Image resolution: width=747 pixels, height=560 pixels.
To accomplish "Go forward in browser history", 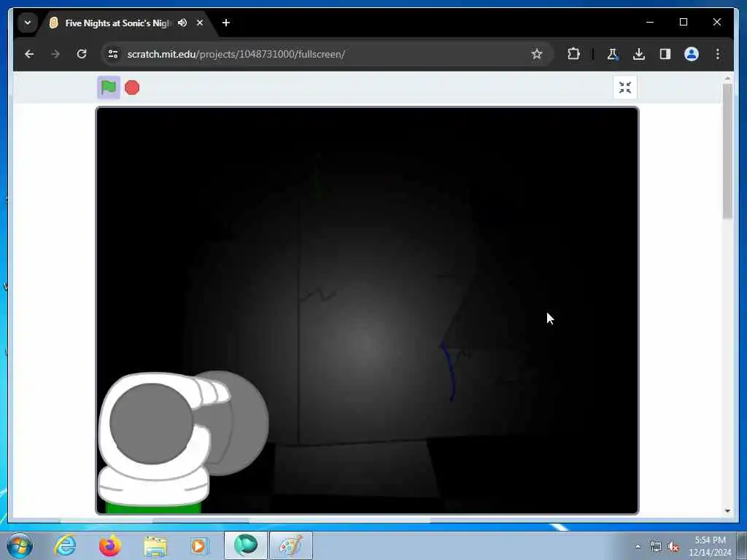I will point(55,54).
